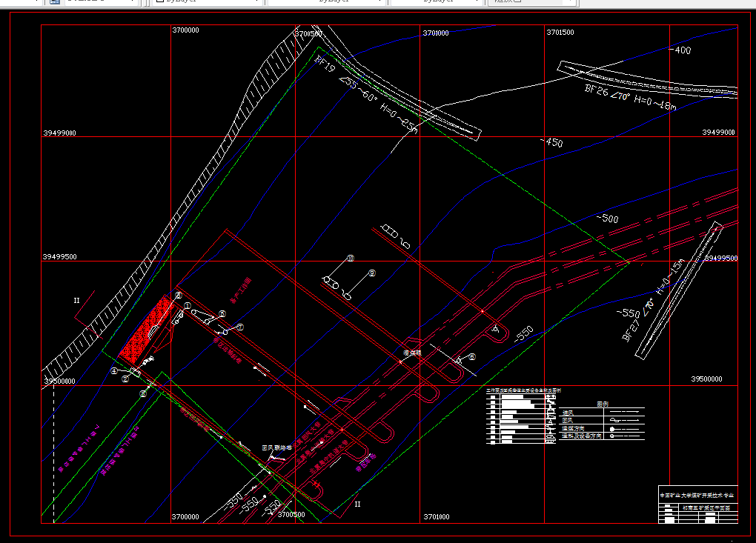The width and height of the screenshot is (756, 543).
Task: Select the BF26 ∠70° H=0~18m fault annotation
Action: pyautogui.click(x=631, y=97)
